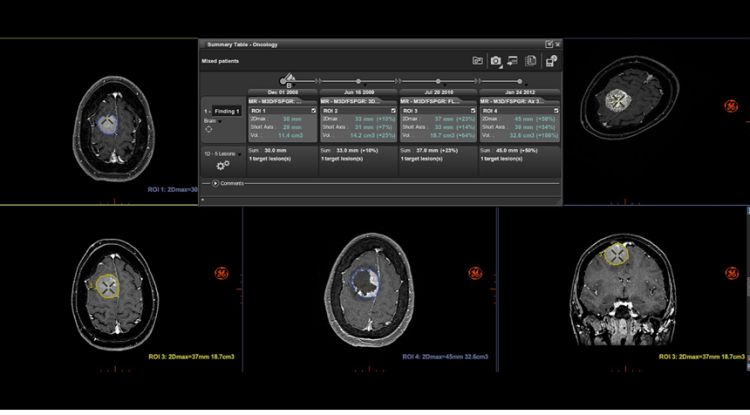Expand the Comments section
This screenshot has height=415, width=750.
point(215,183)
